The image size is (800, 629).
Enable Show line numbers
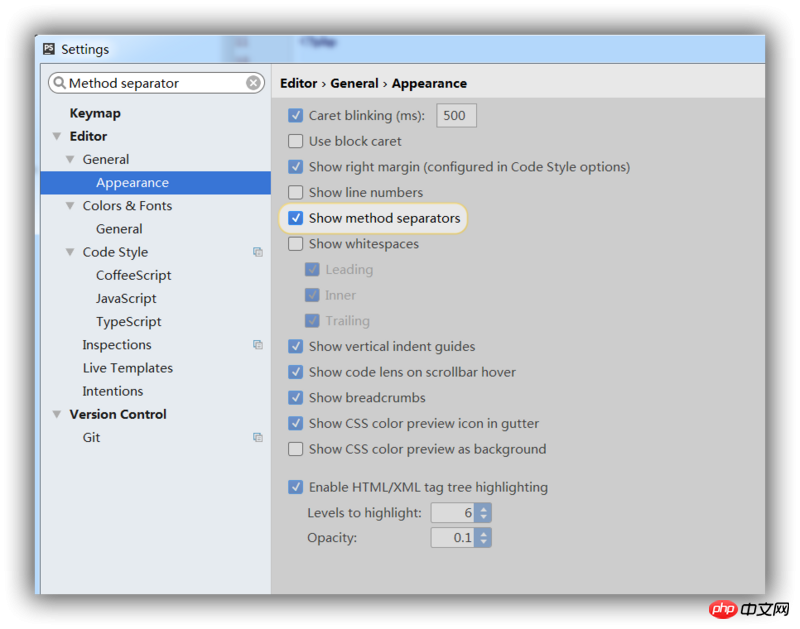pos(295,192)
